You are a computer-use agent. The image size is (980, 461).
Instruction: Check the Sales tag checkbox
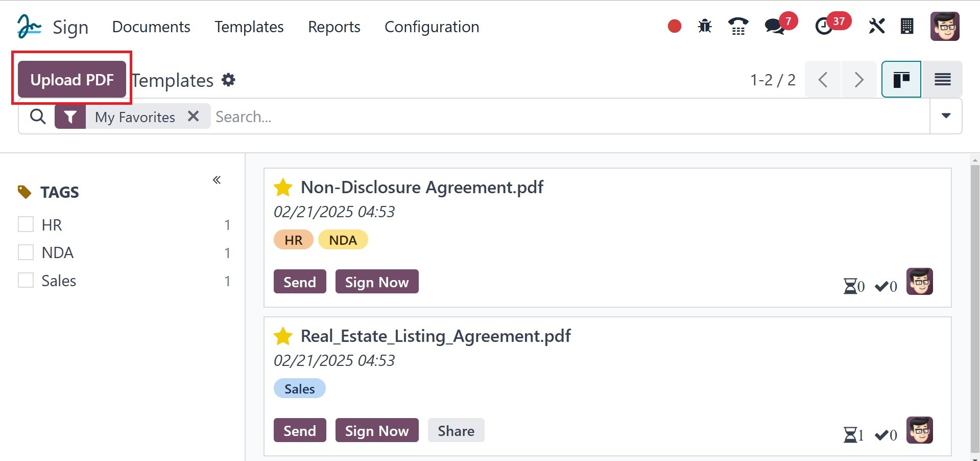[26, 281]
